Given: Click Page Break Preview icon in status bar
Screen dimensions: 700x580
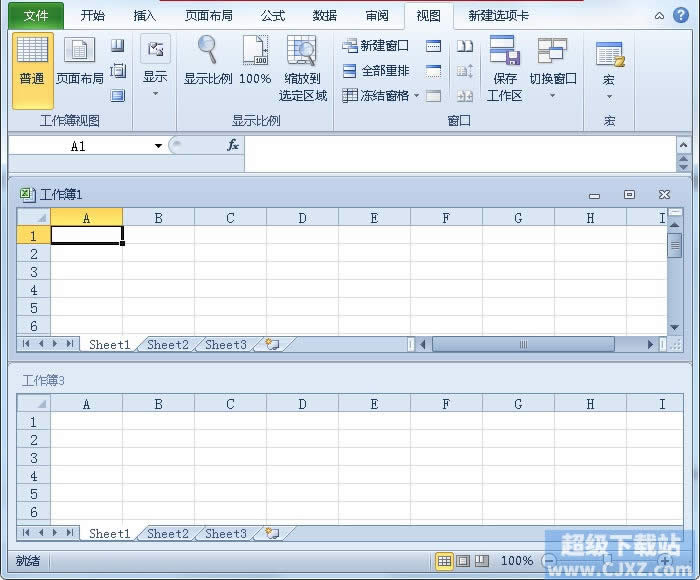Looking at the screenshot, I should (482, 561).
